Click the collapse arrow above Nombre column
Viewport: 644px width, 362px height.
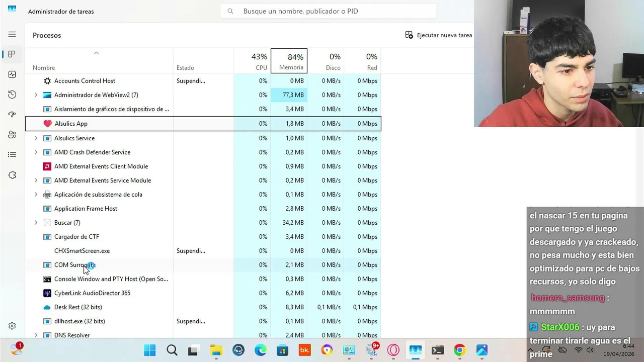click(96, 53)
